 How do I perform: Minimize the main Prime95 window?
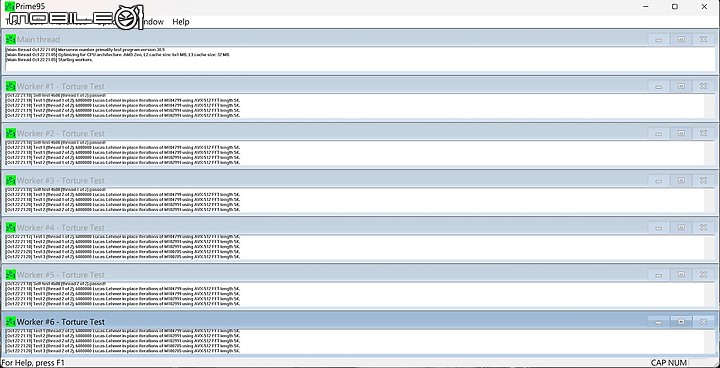click(x=646, y=6)
